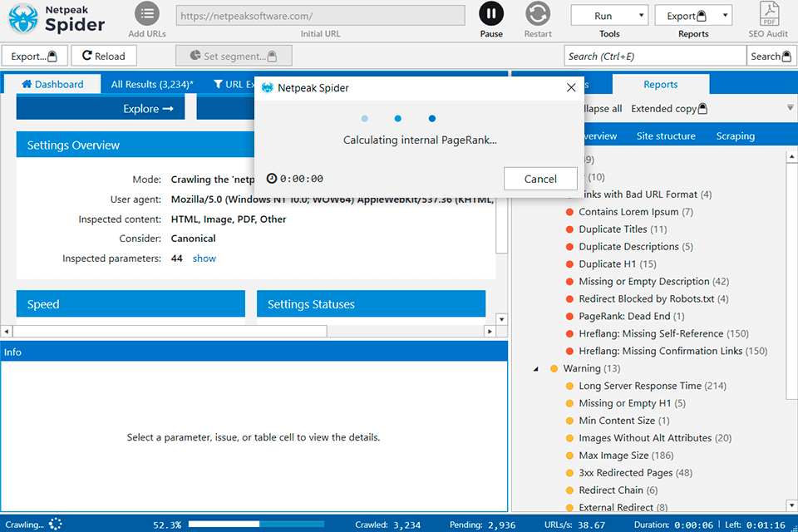Click the Settings Statuses panel header
This screenshot has height=532, width=798.
(x=371, y=304)
